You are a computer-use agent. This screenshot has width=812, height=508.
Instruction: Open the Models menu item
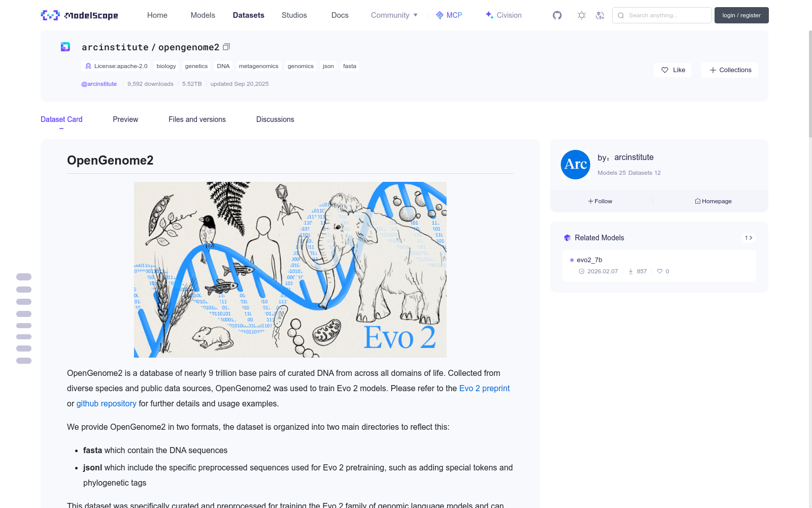(203, 15)
